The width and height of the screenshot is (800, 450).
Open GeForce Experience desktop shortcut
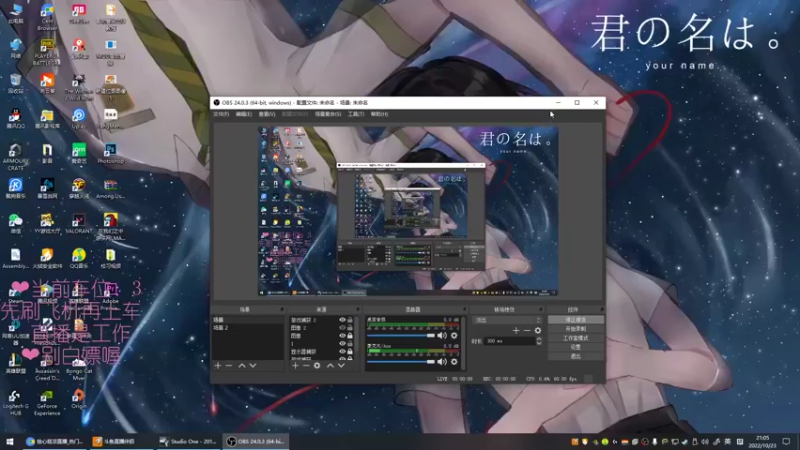(x=47, y=403)
